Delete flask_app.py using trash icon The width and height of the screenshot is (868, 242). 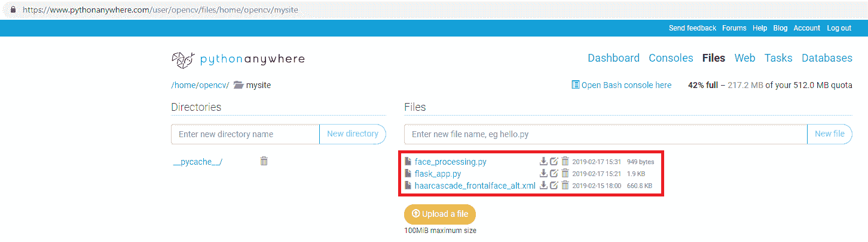click(x=565, y=174)
